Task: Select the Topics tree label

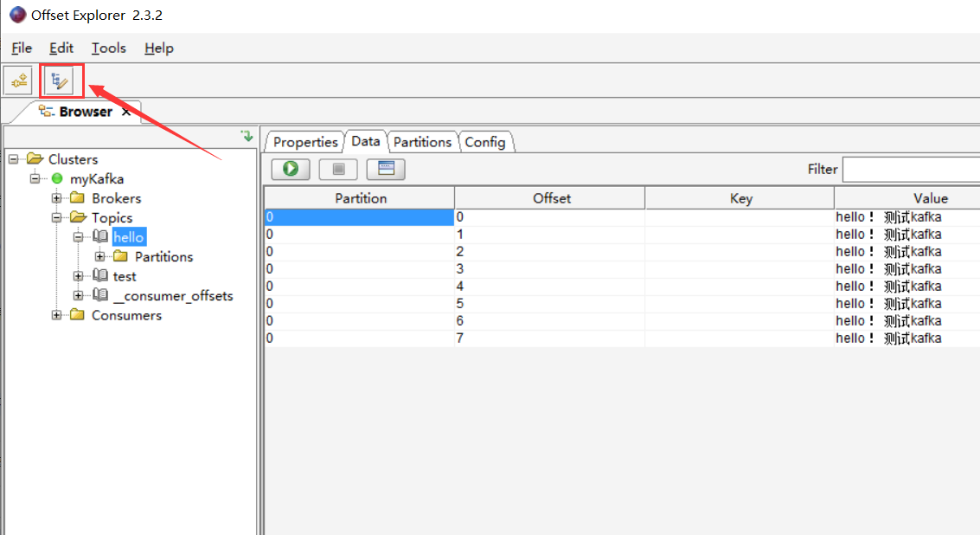Action: [x=112, y=218]
